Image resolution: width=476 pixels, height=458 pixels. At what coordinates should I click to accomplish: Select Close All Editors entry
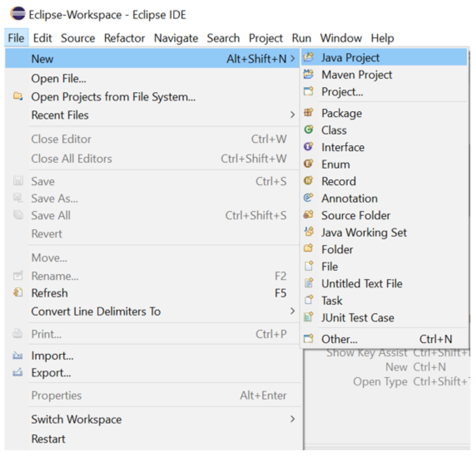pos(152,158)
